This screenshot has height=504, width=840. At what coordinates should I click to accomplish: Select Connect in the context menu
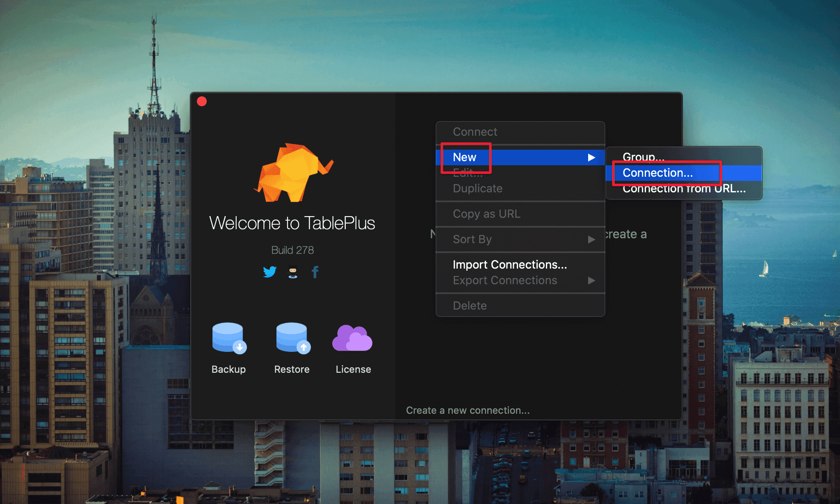[520, 132]
